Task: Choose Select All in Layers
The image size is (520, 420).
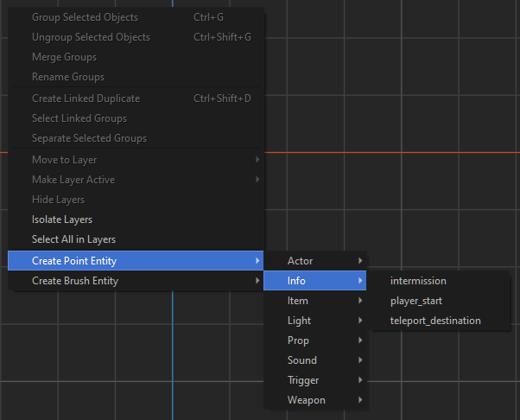Action: point(73,239)
